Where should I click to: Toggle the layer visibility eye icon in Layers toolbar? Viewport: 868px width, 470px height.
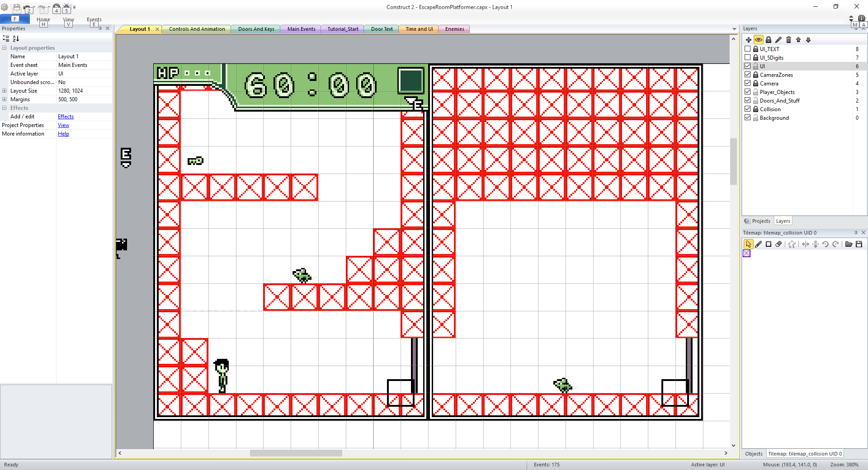coord(759,40)
